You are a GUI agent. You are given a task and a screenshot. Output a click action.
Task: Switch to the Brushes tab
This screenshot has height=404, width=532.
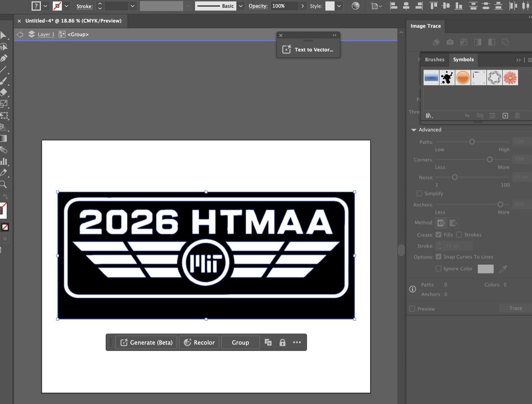tap(435, 59)
